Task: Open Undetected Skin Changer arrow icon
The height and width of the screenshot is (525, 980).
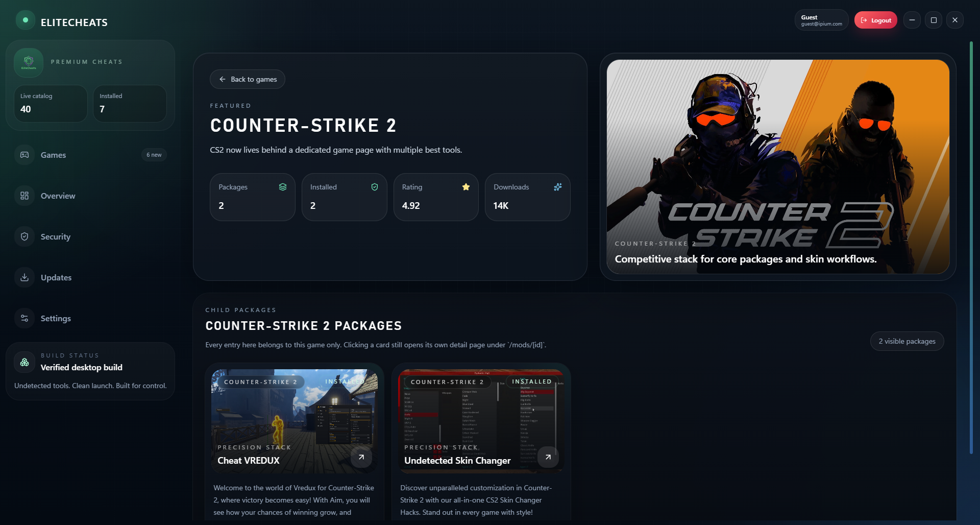Action: coord(548,457)
